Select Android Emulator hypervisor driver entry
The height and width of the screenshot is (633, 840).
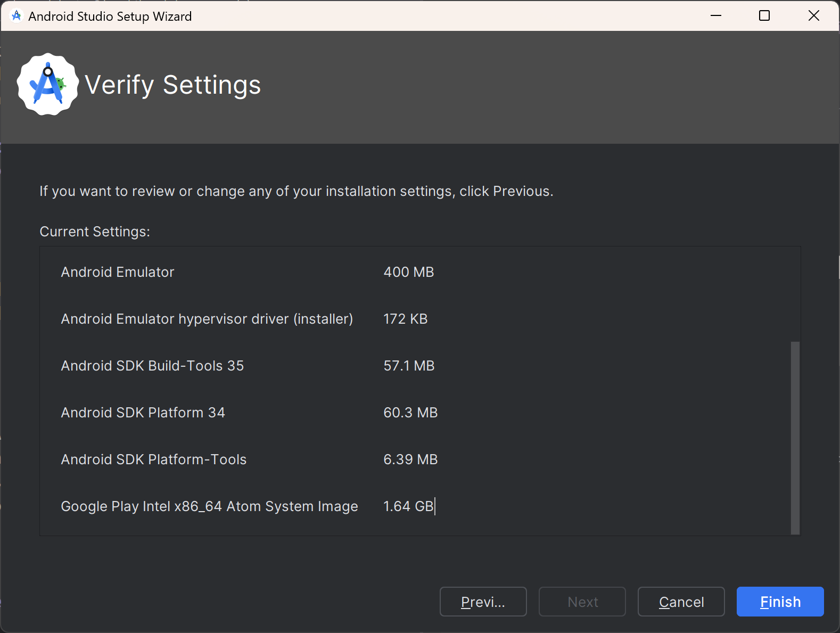[x=207, y=319]
